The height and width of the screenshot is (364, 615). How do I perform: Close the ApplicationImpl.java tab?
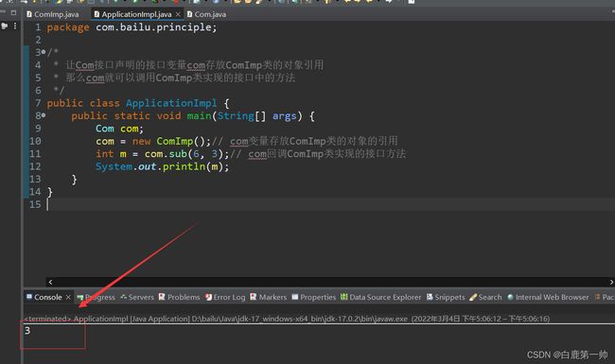tap(178, 14)
